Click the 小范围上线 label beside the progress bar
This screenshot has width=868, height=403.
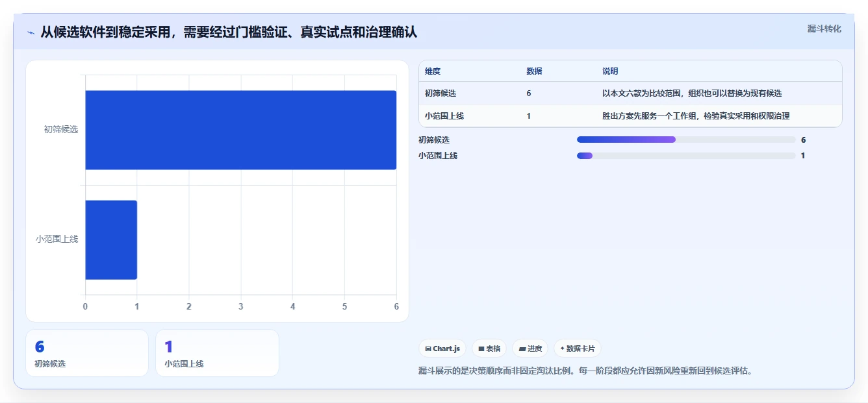[x=438, y=156]
